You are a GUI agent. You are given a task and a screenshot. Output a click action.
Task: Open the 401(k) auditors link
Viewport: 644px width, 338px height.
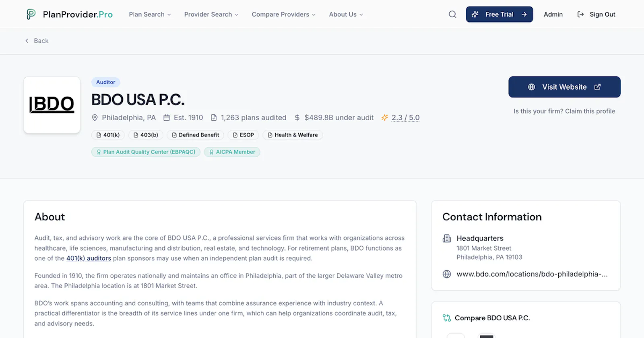89,258
